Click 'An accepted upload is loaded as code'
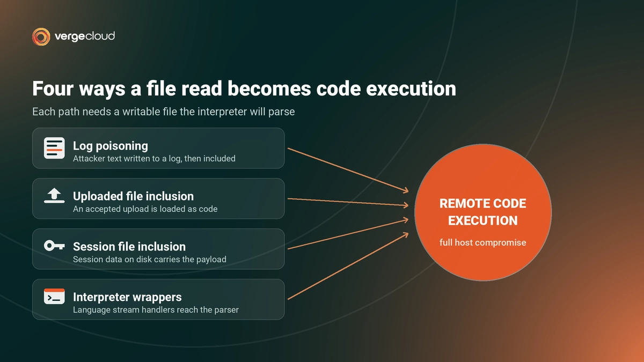This screenshot has width=644, height=362. click(145, 209)
